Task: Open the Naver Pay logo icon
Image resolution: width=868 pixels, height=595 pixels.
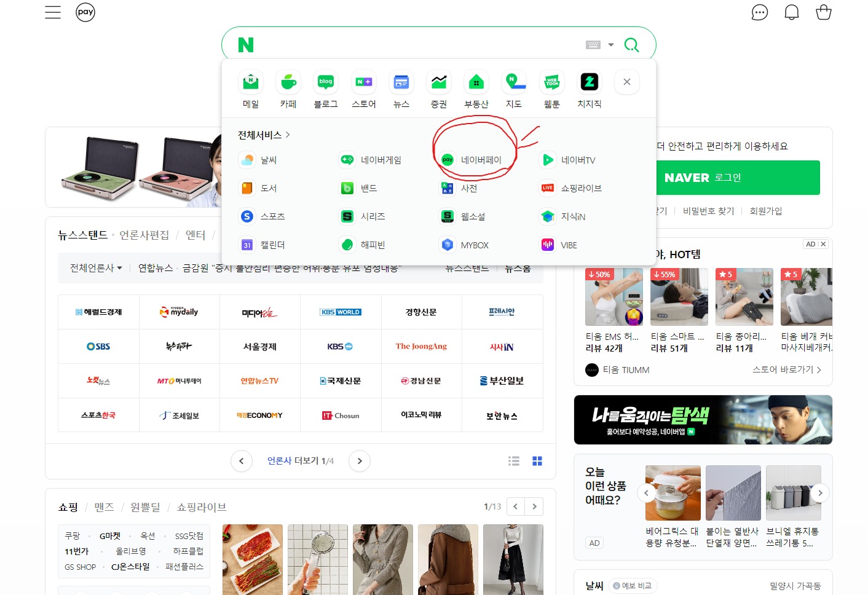Action: pyautogui.click(x=85, y=12)
